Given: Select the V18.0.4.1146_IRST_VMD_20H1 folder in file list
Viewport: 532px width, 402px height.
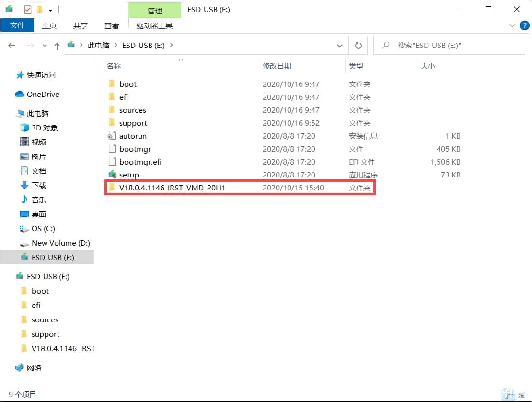Looking at the screenshot, I should click(172, 188).
